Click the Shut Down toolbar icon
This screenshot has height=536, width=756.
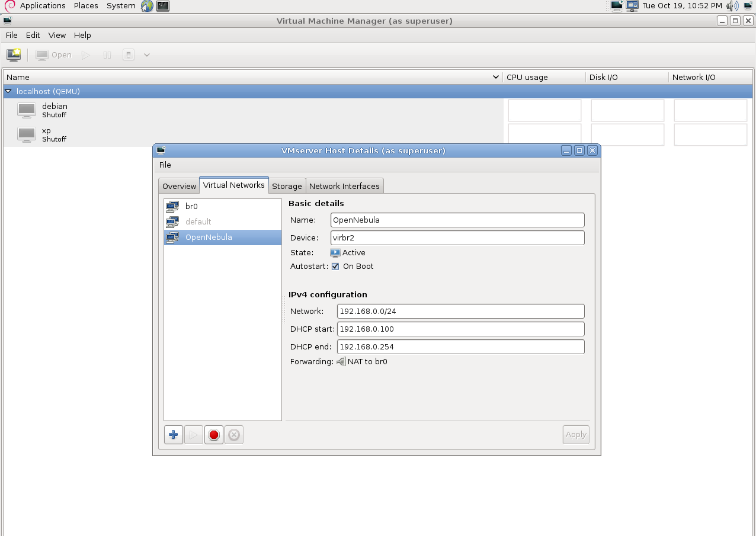click(x=129, y=55)
